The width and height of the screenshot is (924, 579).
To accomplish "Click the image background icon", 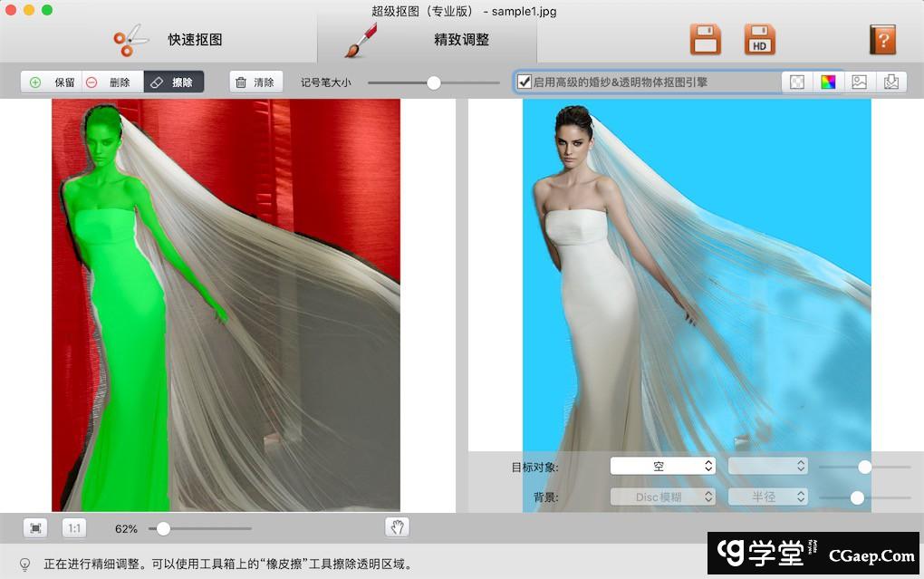I will tap(859, 82).
